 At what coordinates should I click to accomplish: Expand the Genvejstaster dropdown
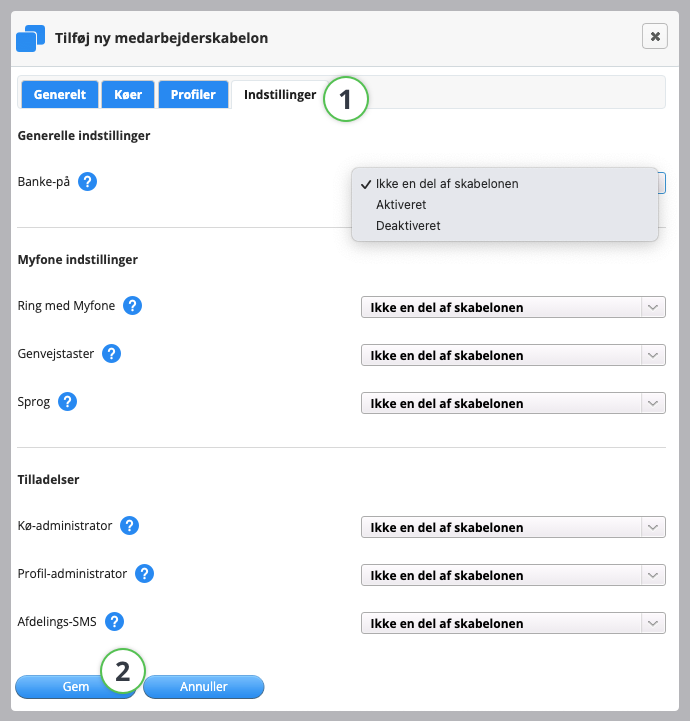pyautogui.click(x=513, y=355)
